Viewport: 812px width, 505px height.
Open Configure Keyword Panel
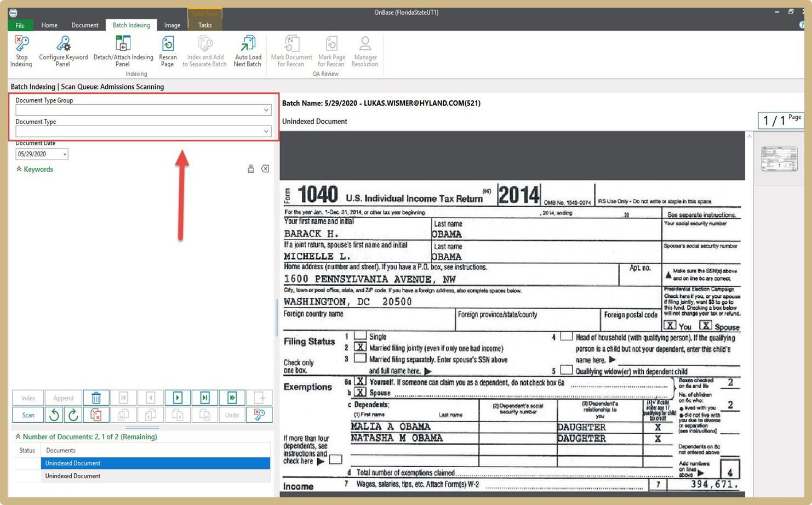(x=63, y=52)
